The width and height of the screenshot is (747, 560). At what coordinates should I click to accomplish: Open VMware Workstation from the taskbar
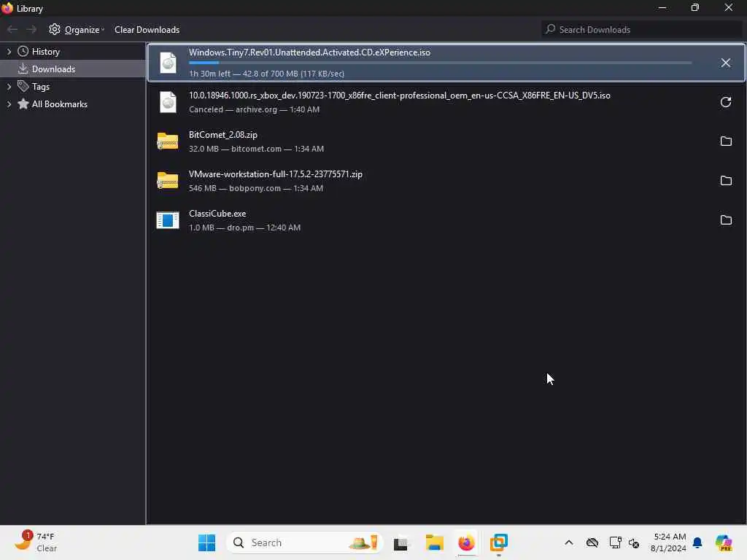pyautogui.click(x=499, y=542)
